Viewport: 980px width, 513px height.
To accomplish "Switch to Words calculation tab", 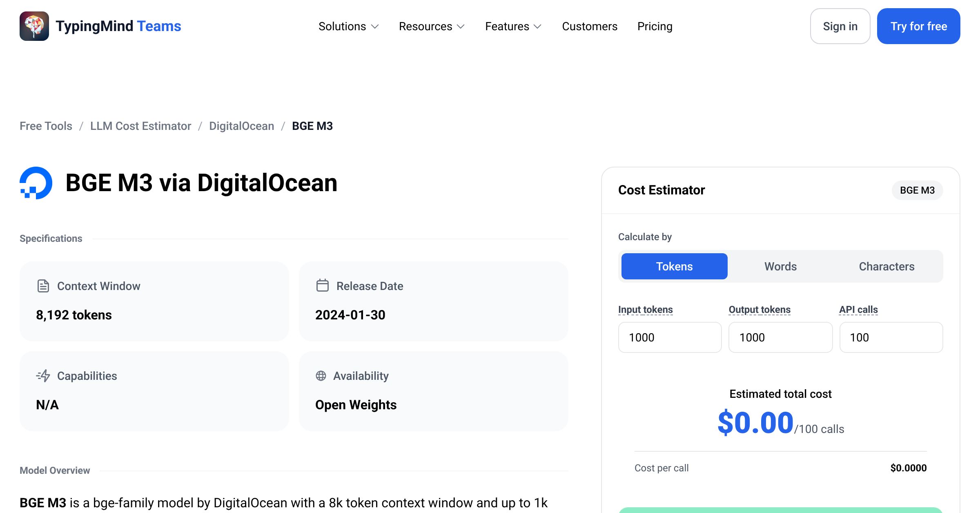I will point(781,266).
